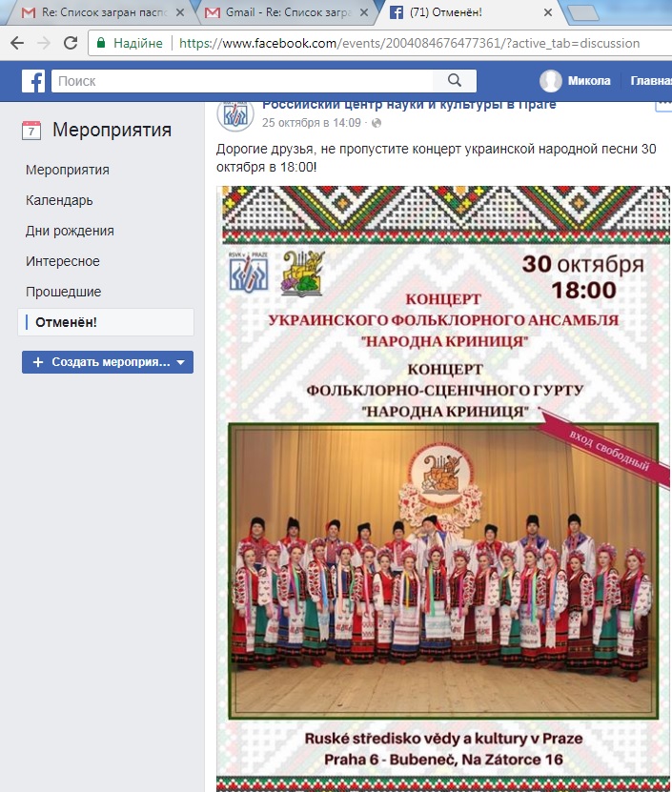
Task: Click the Facebook Поиск search field
Action: pyautogui.click(x=242, y=81)
